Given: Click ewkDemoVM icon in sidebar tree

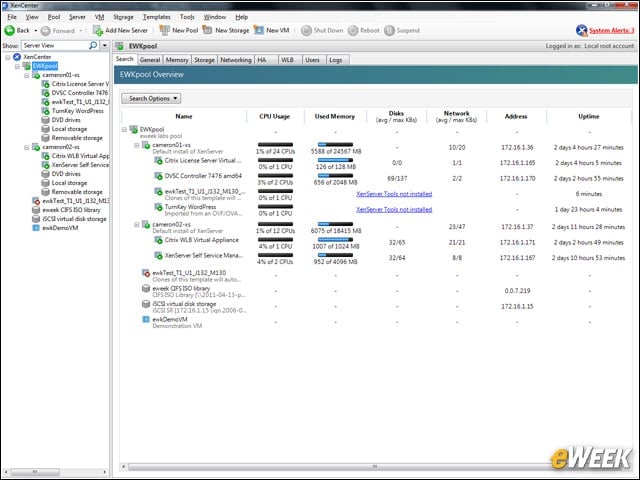Looking at the screenshot, I should coord(36,228).
